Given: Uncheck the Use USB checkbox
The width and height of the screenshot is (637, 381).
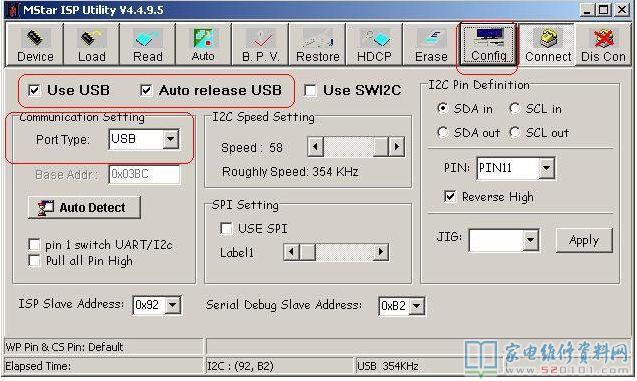Looking at the screenshot, I should point(34,90).
